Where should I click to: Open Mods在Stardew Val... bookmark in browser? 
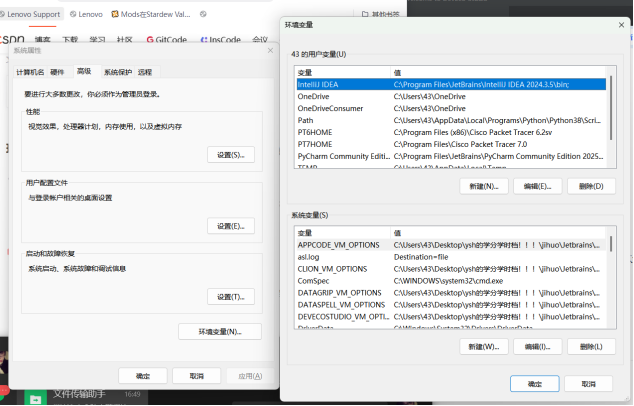pos(151,15)
